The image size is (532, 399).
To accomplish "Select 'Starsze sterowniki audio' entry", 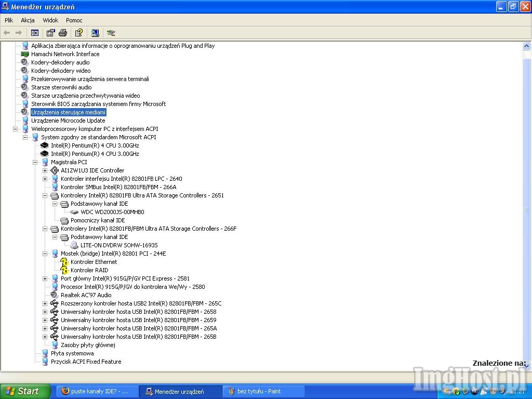I will pos(61,87).
